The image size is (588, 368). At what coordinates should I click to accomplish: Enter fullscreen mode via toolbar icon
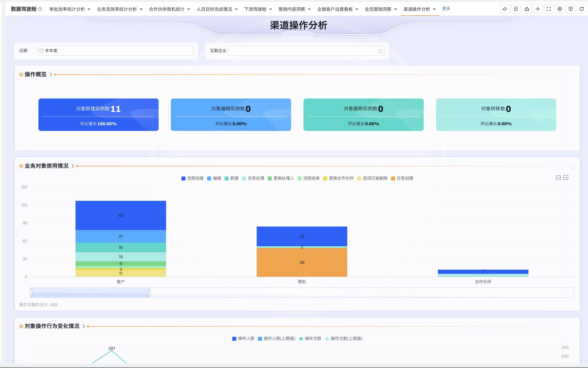click(x=549, y=9)
